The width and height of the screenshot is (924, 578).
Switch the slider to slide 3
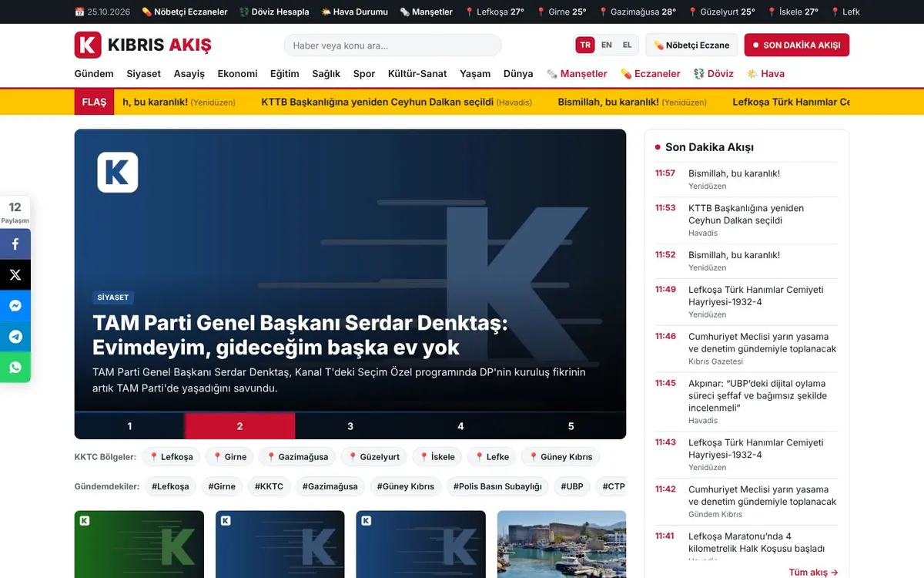[x=350, y=426]
